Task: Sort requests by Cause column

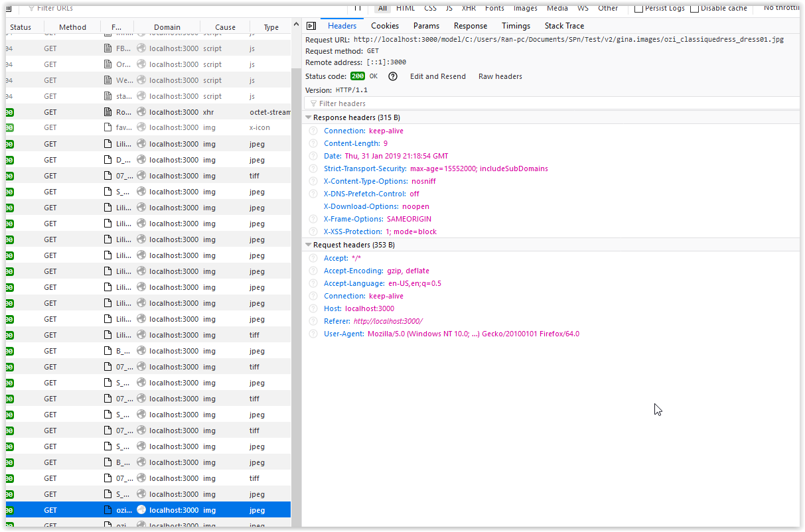Action: coord(225,27)
